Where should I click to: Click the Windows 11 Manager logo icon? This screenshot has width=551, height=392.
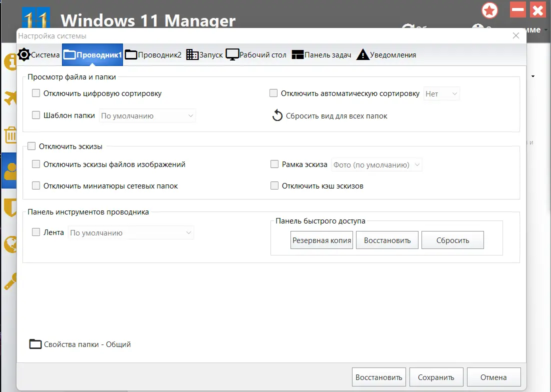click(x=36, y=17)
